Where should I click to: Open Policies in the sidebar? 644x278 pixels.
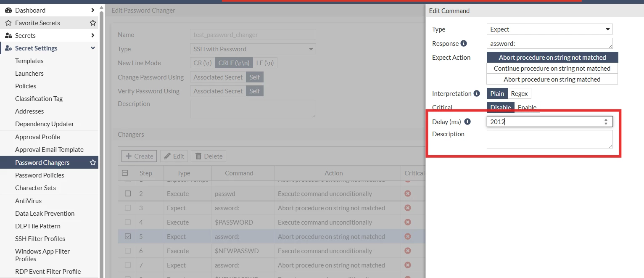pyautogui.click(x=26, y=86)
